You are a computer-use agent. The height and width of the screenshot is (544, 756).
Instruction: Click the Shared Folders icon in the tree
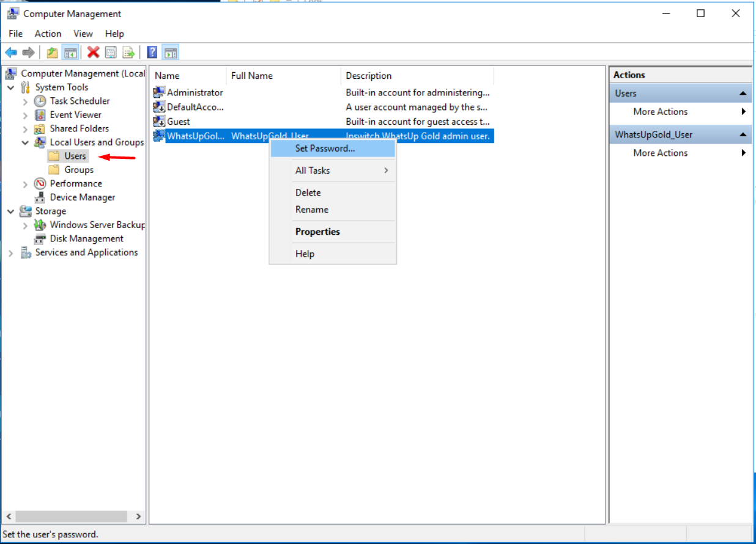[x=40, y=128]
